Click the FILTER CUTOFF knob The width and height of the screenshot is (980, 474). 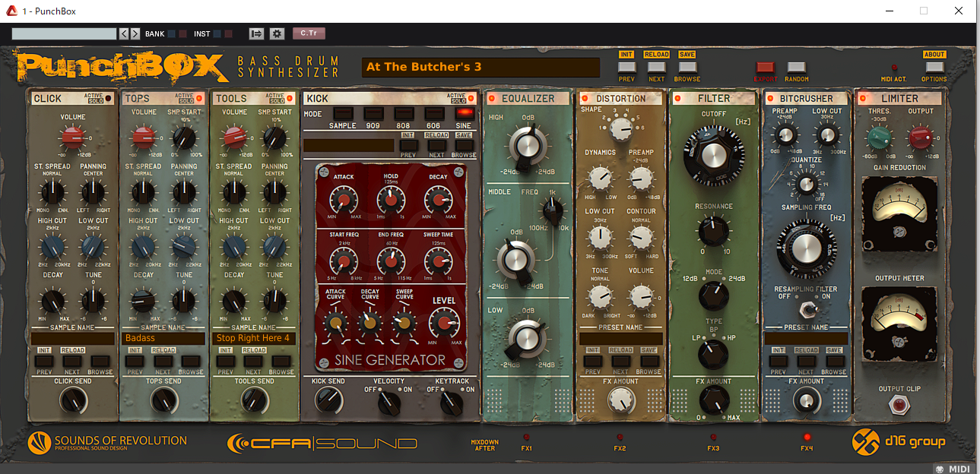(x=713, y=154)
